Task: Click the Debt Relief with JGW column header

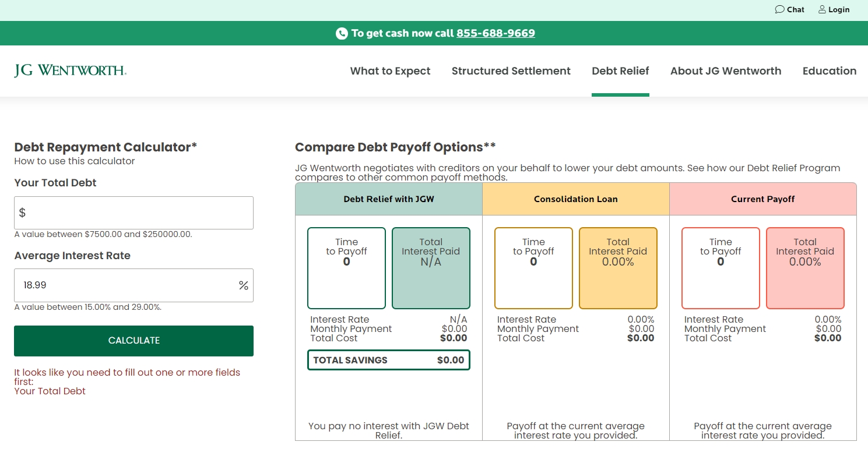Action: click(388, 199)
